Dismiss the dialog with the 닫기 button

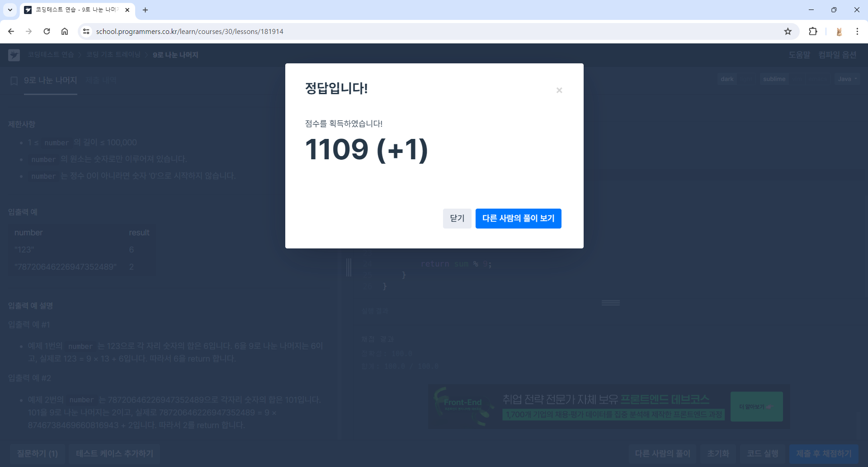[x=457, y=218]
